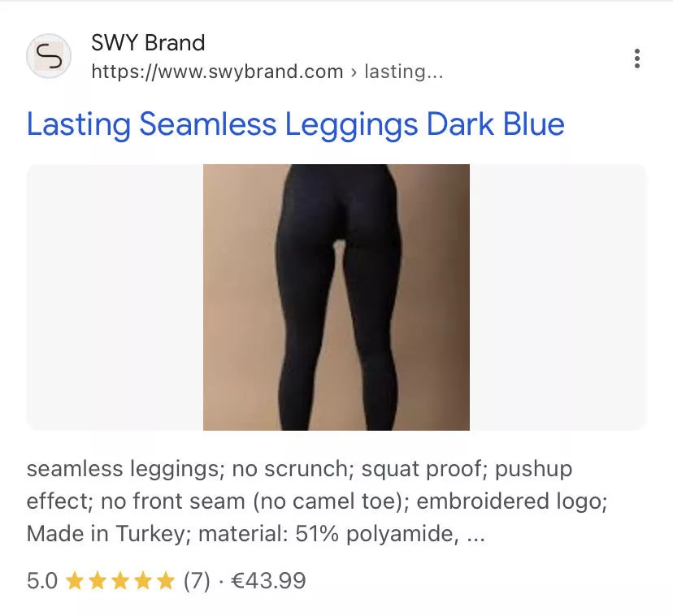The height and width of the screenshot is (616, 673).
Task: Click the middle (third) rating star
Action: pyautogui.click(x=120, y=581)
